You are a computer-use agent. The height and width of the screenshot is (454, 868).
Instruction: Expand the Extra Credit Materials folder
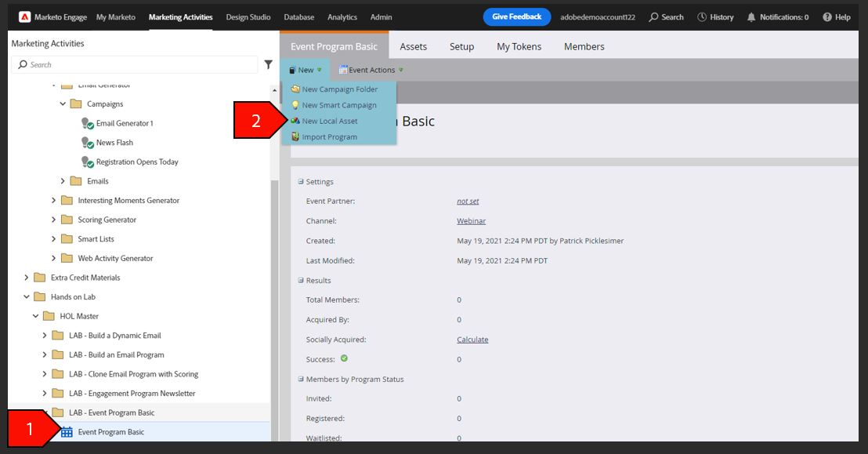pos(26,278)
